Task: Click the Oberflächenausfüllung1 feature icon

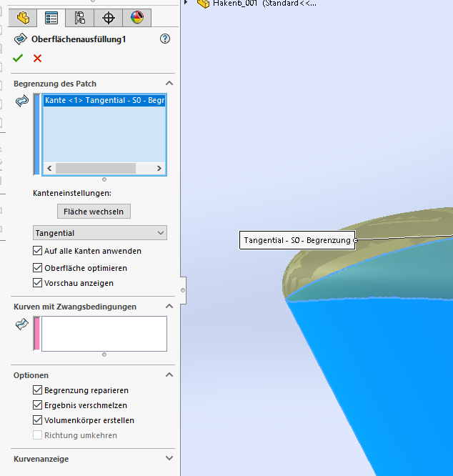Action: 21,39
